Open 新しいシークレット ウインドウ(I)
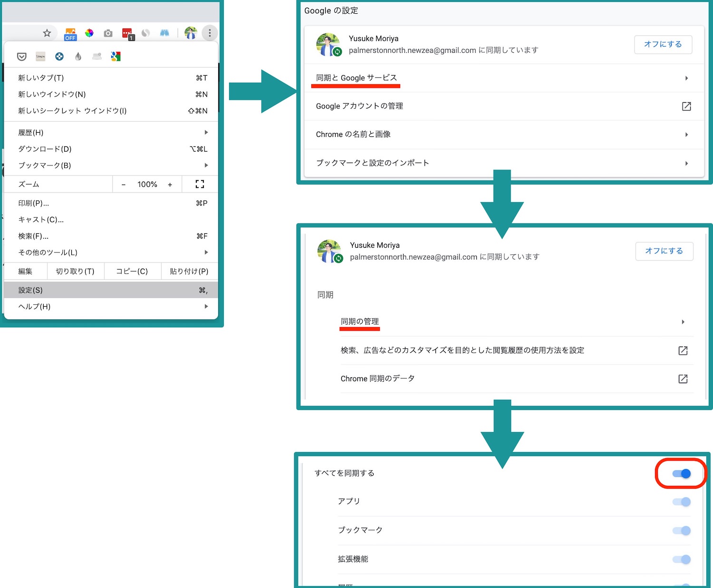The image size is (713, 588). [x=111, y=111]
